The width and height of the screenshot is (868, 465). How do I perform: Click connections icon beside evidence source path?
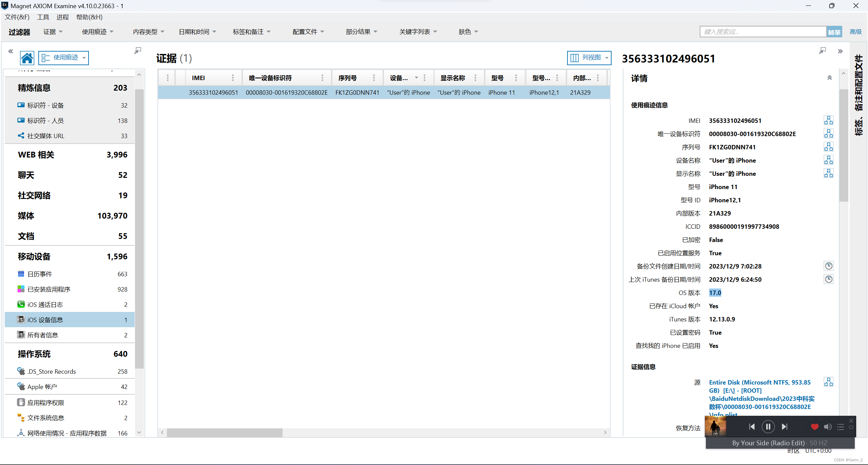(x=828, y=382)
